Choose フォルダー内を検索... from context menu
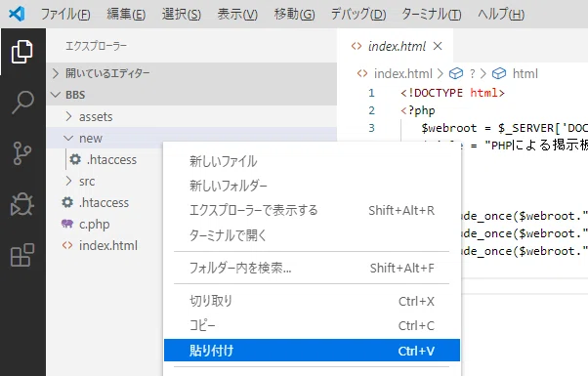The width and height of the screenshot is (588, 376). coord(312,268)
